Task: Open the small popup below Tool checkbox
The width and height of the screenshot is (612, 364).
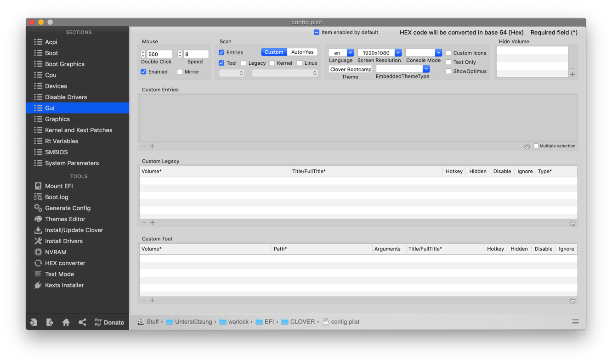Action: pos(232,73)
